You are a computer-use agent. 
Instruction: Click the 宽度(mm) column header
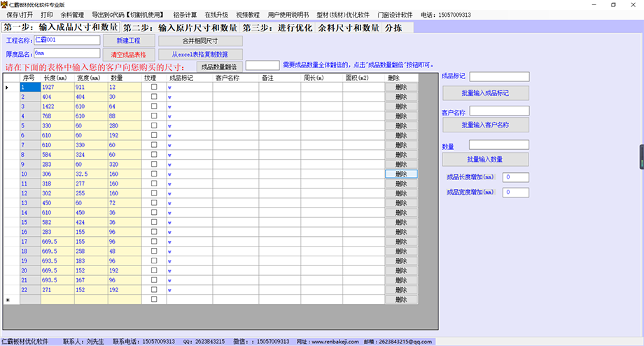(x=91, y=78)
